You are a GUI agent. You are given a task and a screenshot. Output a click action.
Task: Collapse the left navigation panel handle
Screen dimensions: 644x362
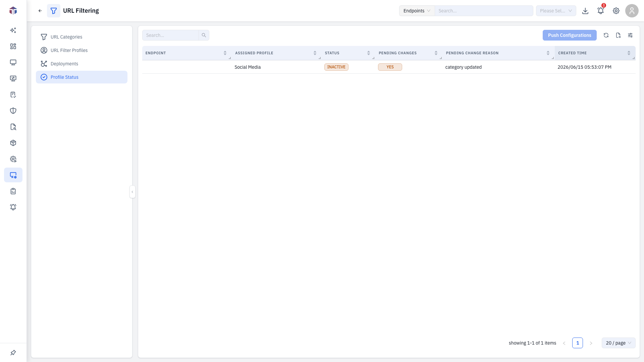(132, 192)
